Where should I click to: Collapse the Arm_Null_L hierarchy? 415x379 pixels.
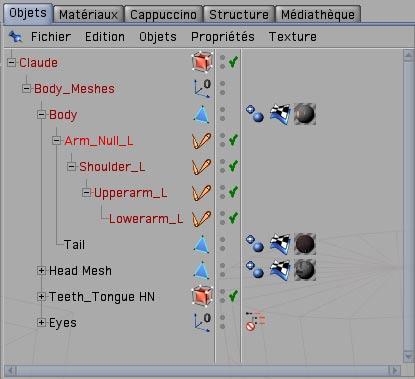[56, 141]
